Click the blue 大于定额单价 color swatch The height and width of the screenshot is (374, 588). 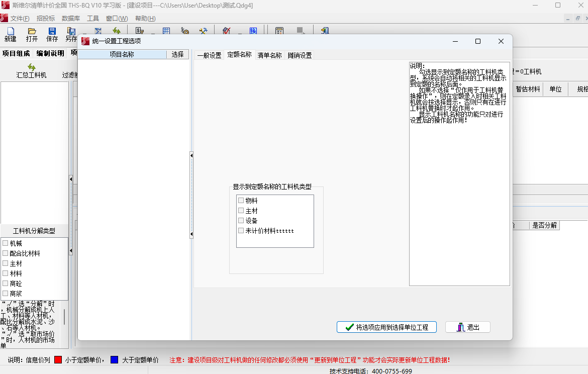(x=115, y=360)
